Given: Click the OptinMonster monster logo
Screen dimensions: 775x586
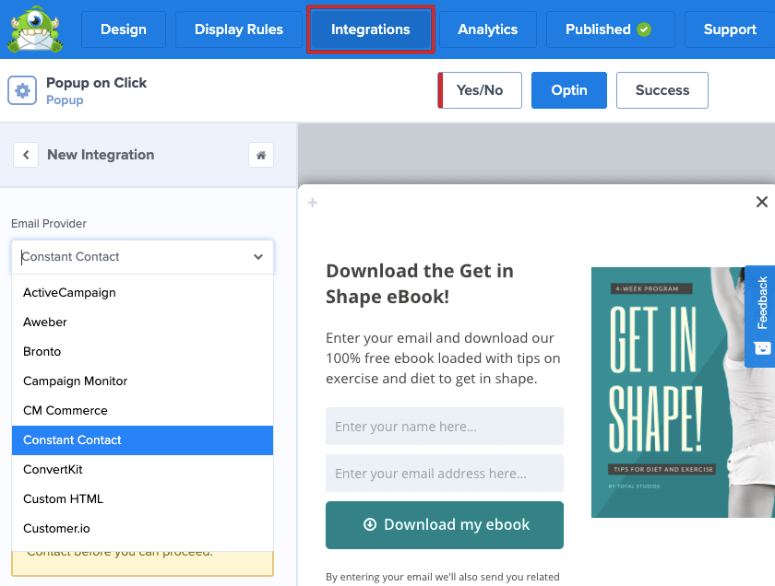Looking at the screenshot, I should click(35, 29).
